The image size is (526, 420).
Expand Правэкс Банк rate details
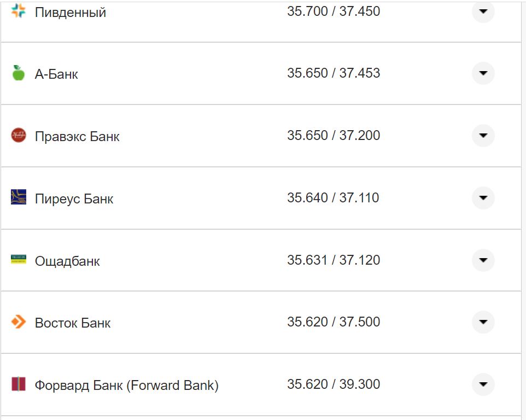(483, 135)
